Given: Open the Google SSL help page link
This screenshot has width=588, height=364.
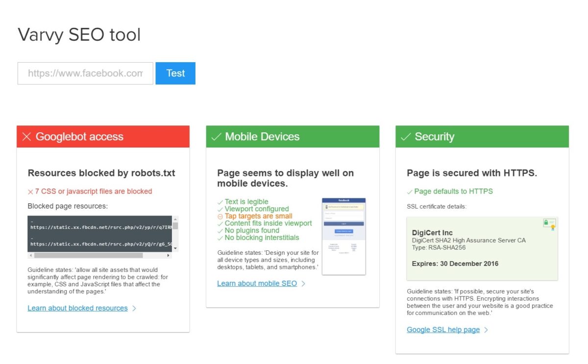Looking at the screenshot, I should point(443,330).
